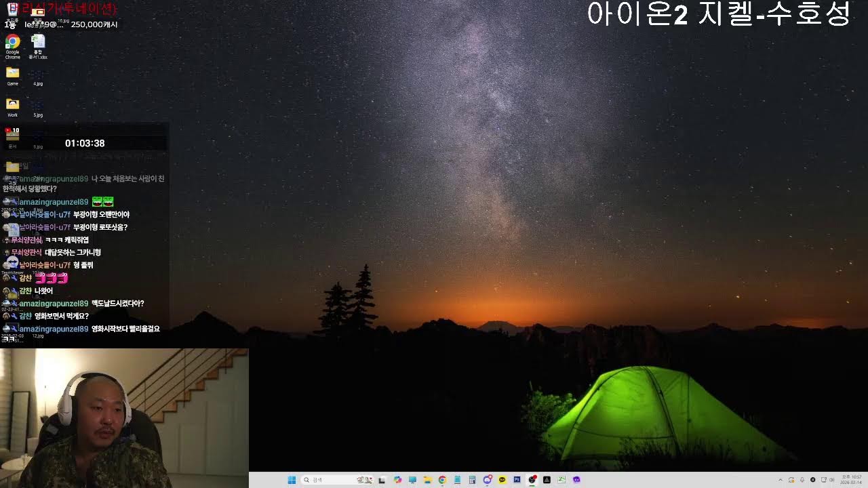Open the Game folder on the desktop

pyautogui.click(x=12, y=76)
